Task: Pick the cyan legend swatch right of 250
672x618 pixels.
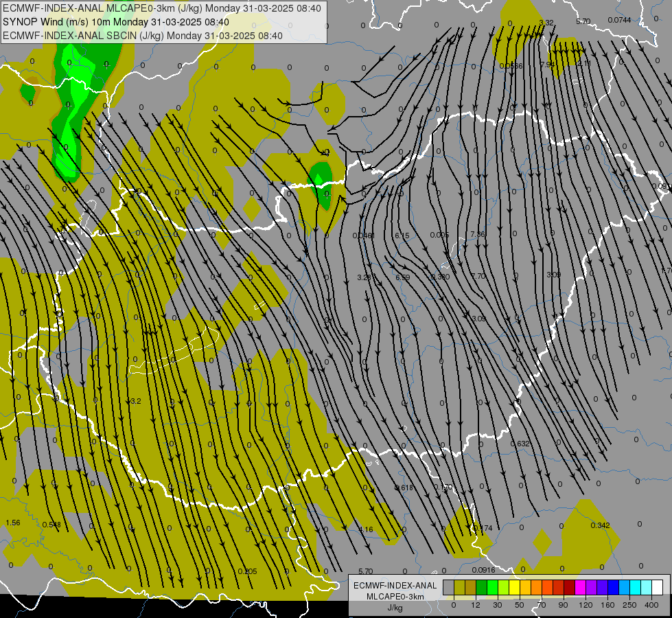Action: 636,587
